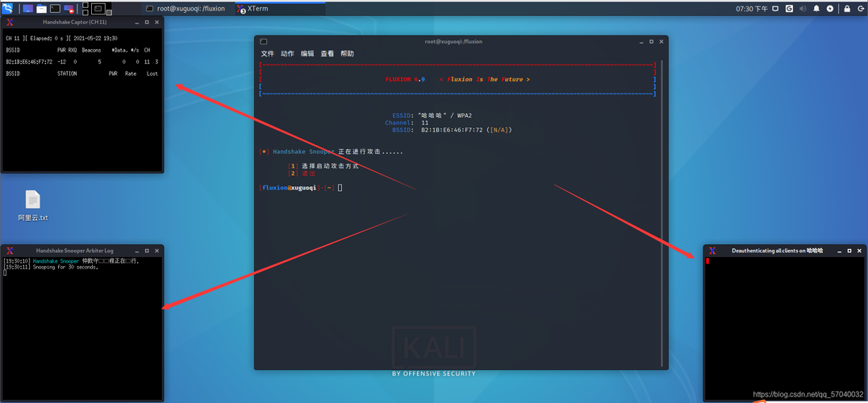The image size is (868, 403).
Task: Minimize the Deauthenticating all clients window
Action: tap(840, 251)
